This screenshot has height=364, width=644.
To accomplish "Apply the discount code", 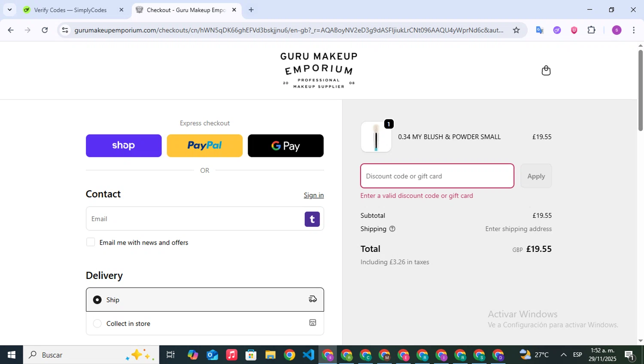I will [x=536, y=176].
